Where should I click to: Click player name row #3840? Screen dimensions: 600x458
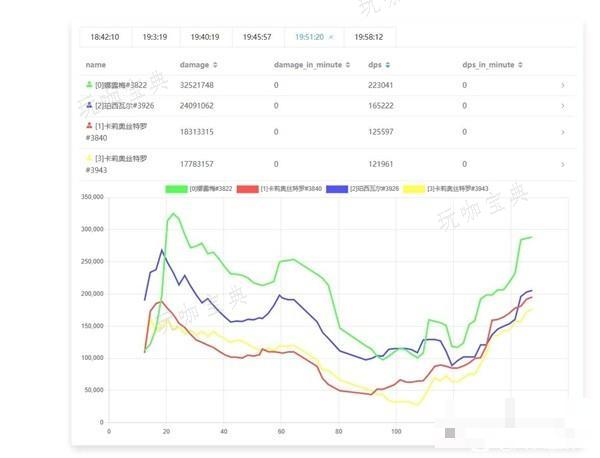tap(116, 132)
